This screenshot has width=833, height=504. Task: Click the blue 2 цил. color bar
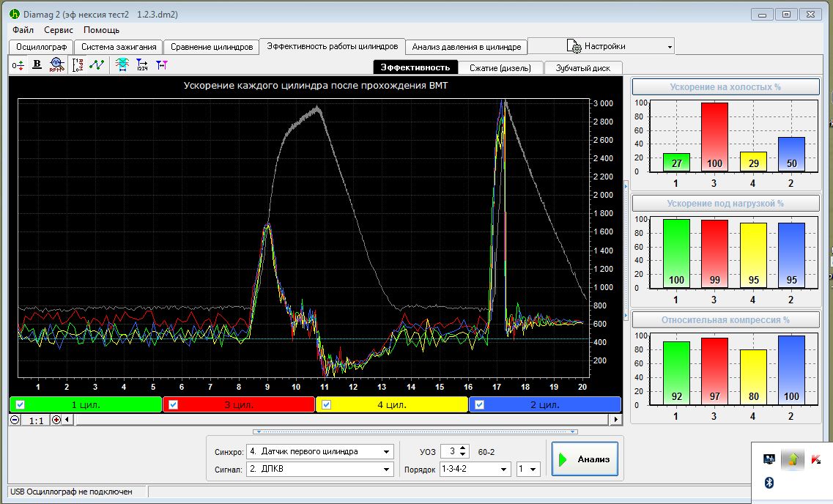[545, 404]
